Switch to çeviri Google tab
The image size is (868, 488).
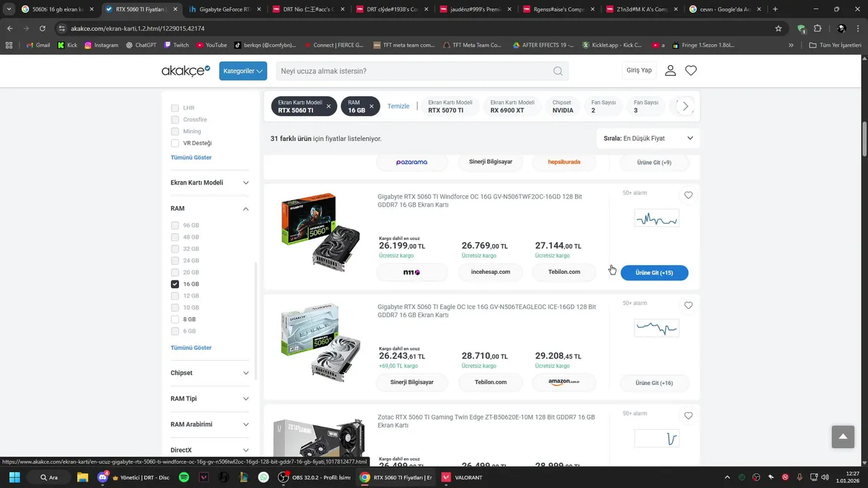tap(724, 9)
